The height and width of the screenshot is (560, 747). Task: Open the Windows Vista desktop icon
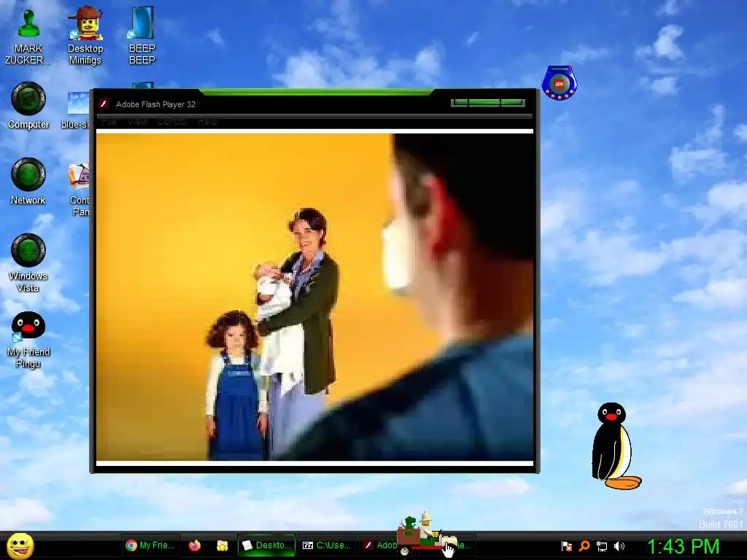pos(28,262)
